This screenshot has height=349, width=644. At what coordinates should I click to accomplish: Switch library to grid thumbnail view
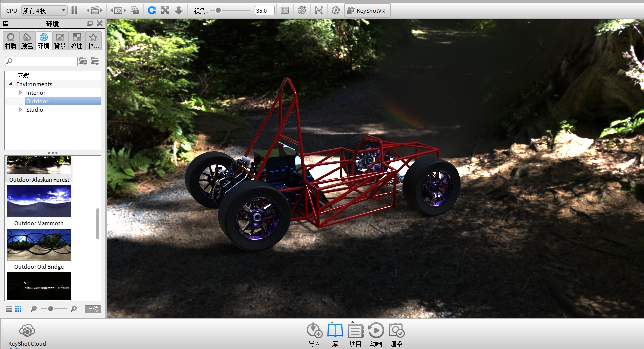click(x=18, y=309)
